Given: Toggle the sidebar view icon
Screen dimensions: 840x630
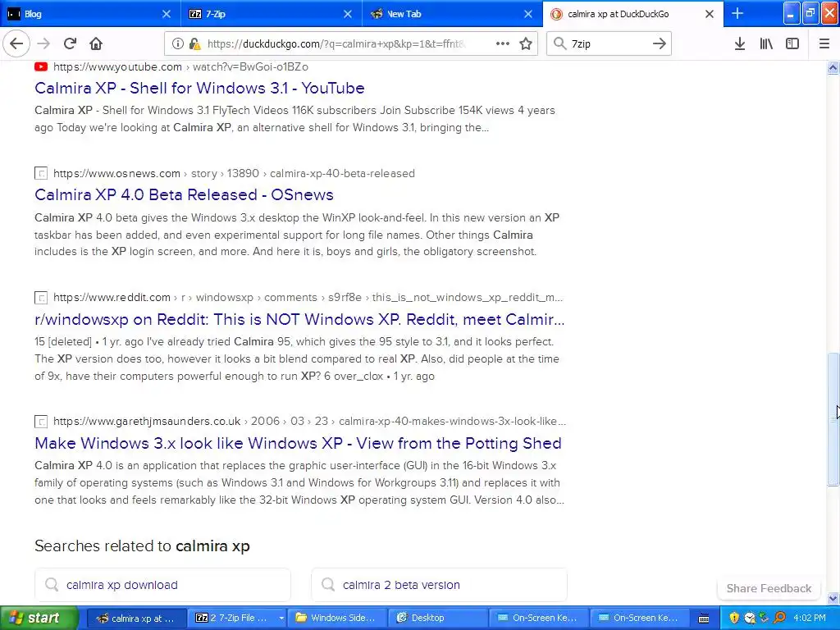Looking at the screenshot, I should [x=792, y=44].
